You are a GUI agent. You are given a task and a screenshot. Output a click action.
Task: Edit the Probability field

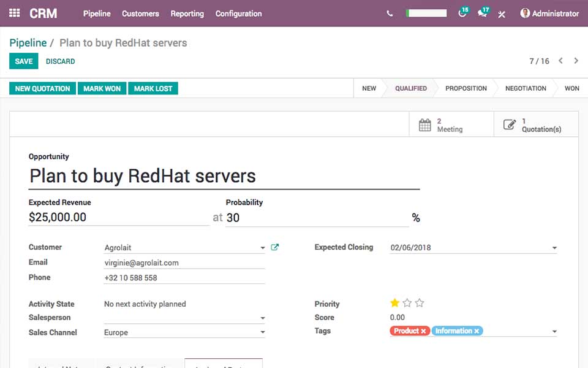point(317,218)
